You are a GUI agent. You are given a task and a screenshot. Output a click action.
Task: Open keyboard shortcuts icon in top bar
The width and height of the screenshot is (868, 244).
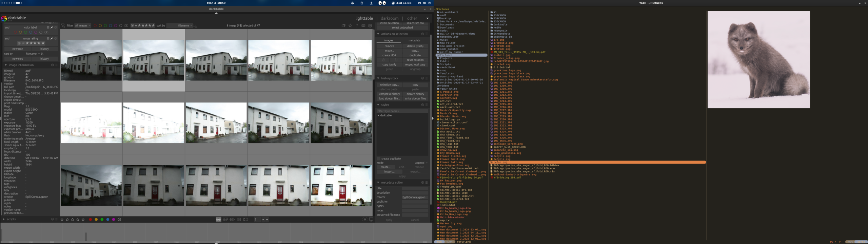click(363, 25)
